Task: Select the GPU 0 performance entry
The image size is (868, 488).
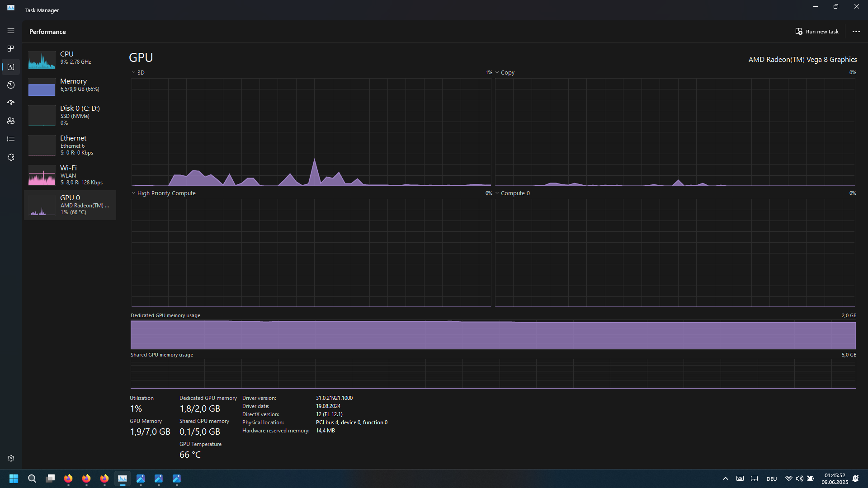Action: (70, 205)
